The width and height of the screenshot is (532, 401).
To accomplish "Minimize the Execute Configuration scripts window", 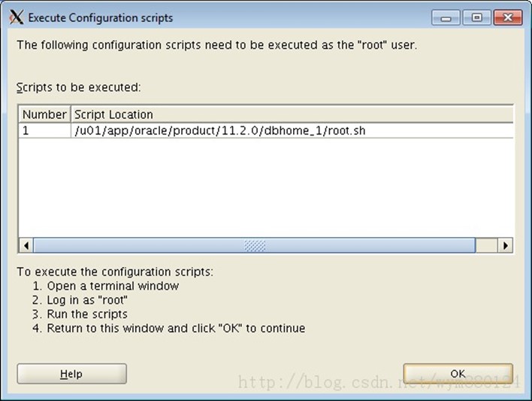I will (446, 17).
